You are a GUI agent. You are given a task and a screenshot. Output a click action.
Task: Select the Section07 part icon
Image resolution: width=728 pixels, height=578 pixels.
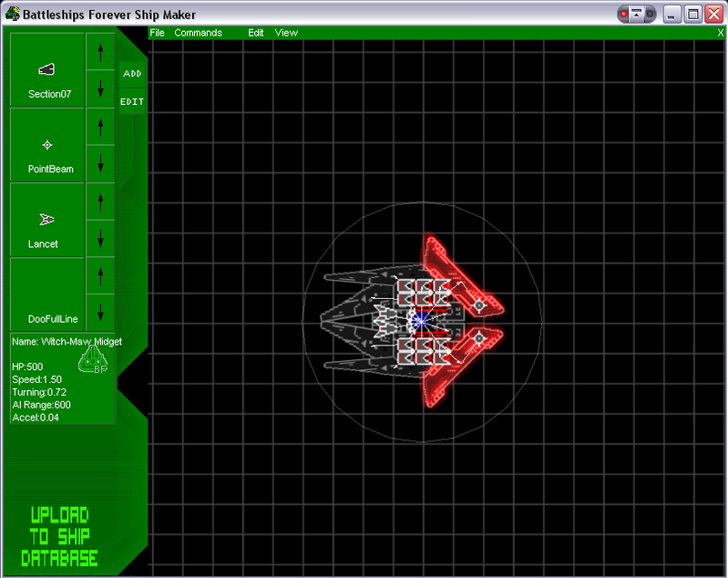click(46, 69)
